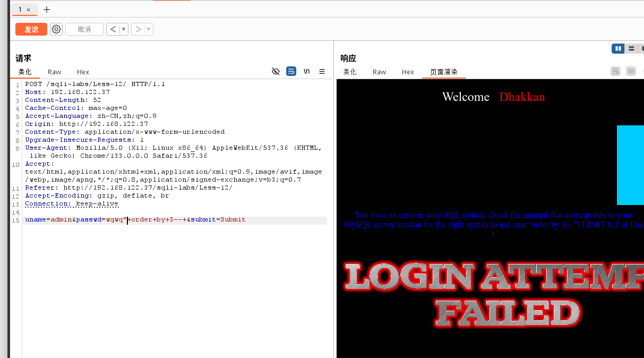Switch response view to Hex tab

[x=408, y=72]
